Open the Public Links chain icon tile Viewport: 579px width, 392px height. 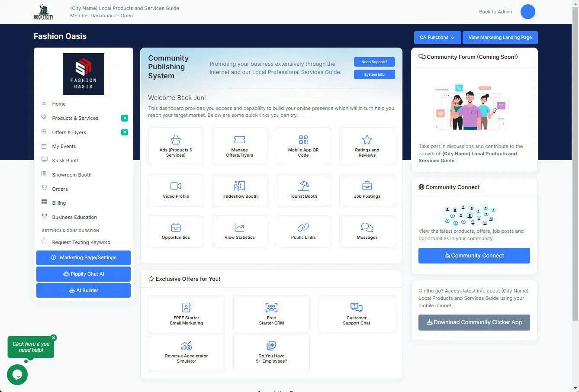click(303, 231)
